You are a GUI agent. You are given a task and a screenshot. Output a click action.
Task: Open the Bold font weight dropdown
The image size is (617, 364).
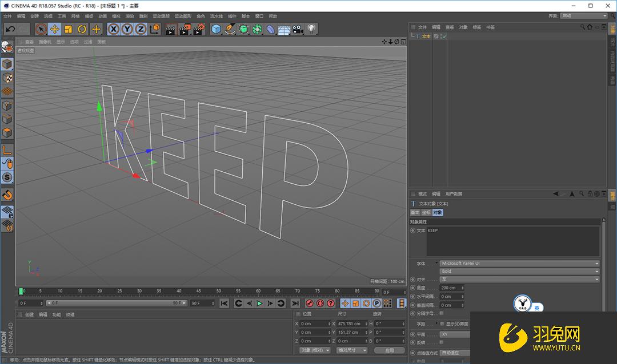(518, 271)
